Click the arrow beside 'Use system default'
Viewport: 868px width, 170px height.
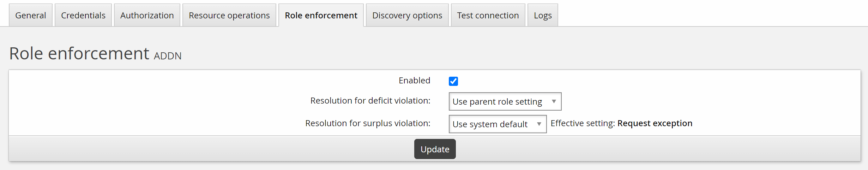[x=539, y=124]
